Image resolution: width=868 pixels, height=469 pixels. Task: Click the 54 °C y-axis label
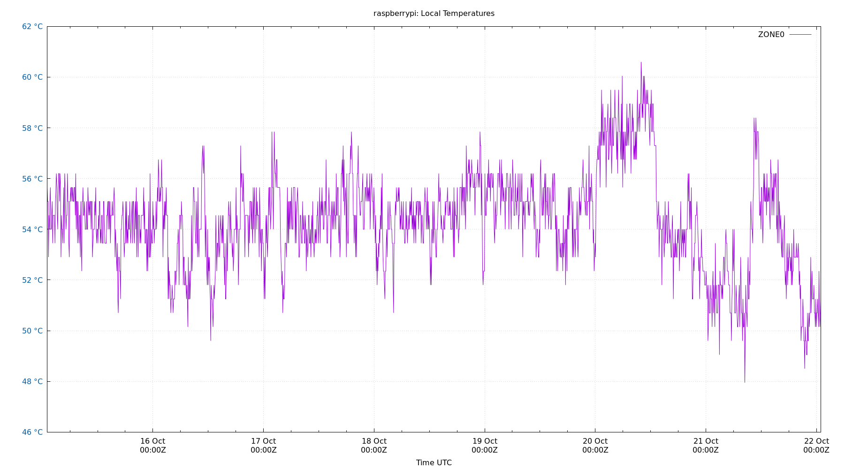(32, 229)
